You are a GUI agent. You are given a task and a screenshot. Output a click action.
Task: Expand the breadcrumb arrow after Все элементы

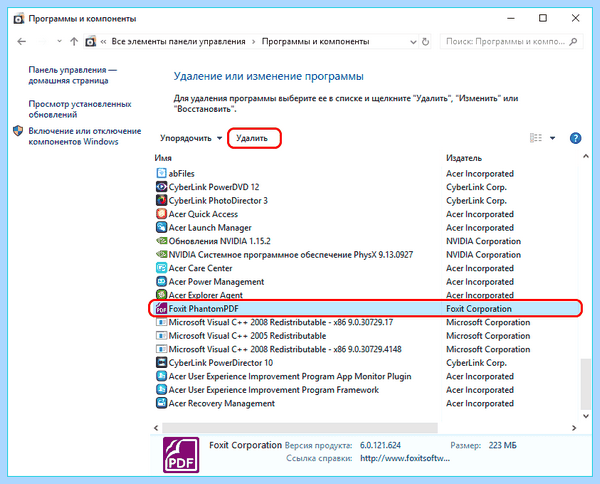coord(253,42)
